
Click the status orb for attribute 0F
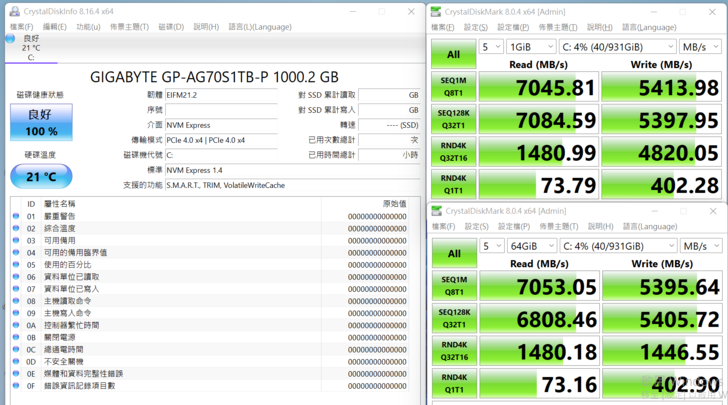(16, 385)
